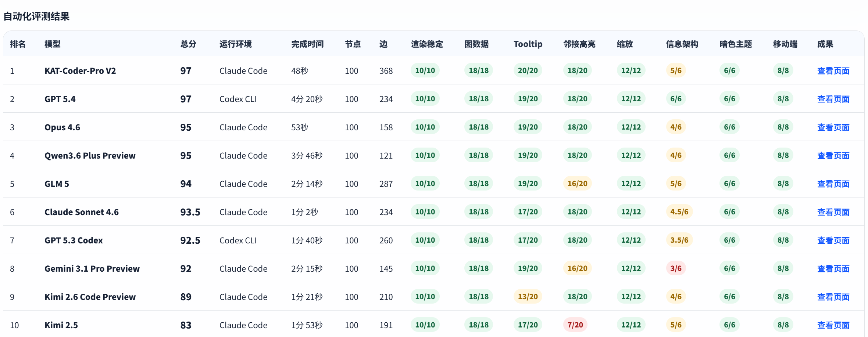
Task: View the Gemini 3.1 Pro Preview page link
Action: (x=833, y=269)
